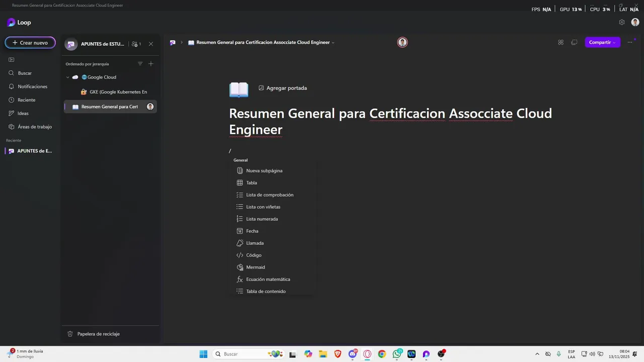Open GKE (Google Kubernetes En page

[118, 92]
